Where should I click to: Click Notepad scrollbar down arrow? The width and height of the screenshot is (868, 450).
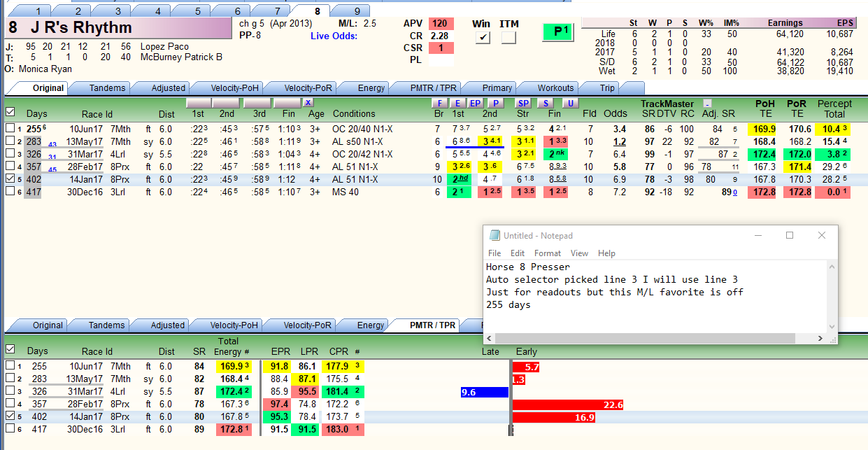click(832, 326)
